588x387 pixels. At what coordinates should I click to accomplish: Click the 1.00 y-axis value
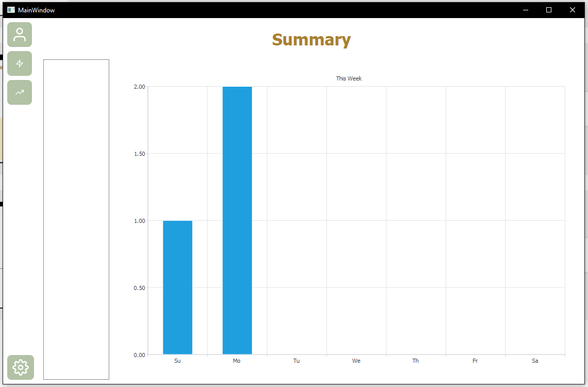click(139, 221)
